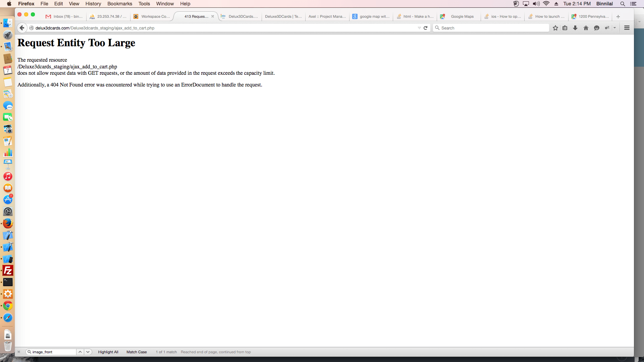Image resolution: width=644 pixels, height=362 pixels.
Task: Show bookmarks list icon
Action: click(565, 28)
